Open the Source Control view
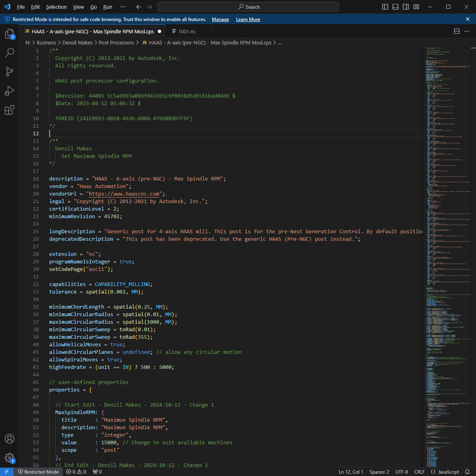 tap(9, 72)
